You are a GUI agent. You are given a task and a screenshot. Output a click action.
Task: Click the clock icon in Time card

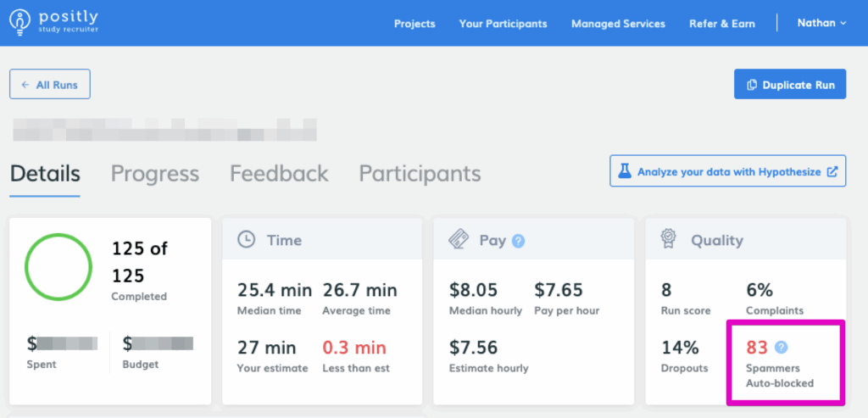[x=246, y=240]
